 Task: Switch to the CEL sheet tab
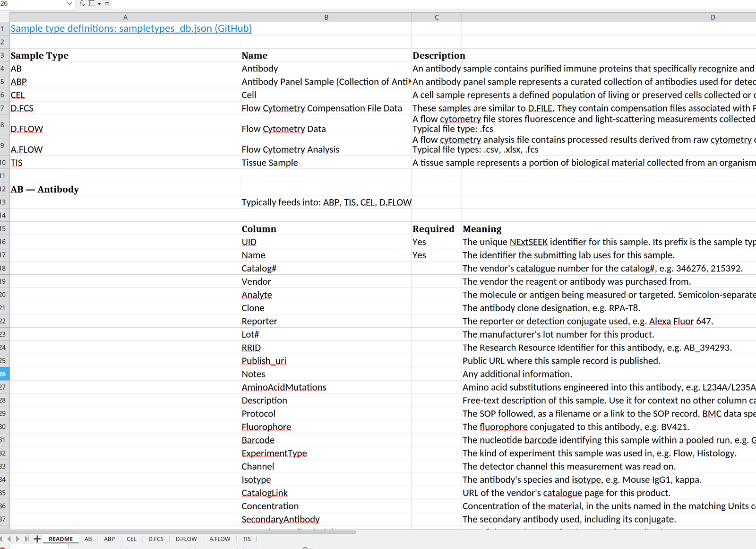pos(131,539)
